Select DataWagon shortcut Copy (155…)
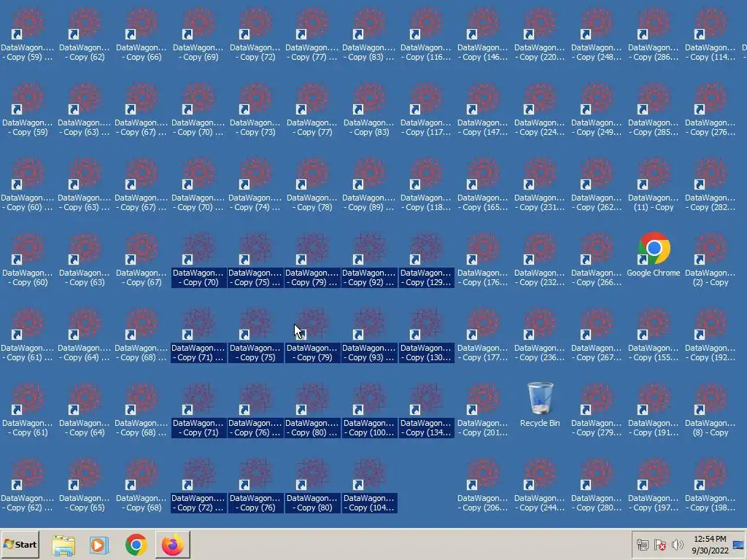This screenshot has height=560, width=747. [x=654, y=335]
